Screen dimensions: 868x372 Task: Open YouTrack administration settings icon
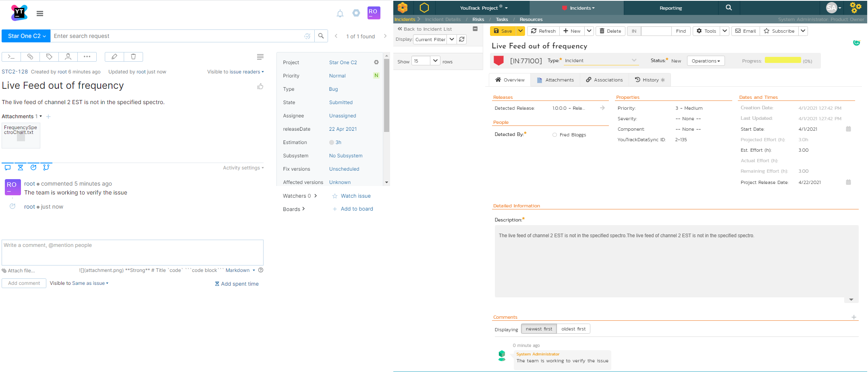[x=356, y=13]
